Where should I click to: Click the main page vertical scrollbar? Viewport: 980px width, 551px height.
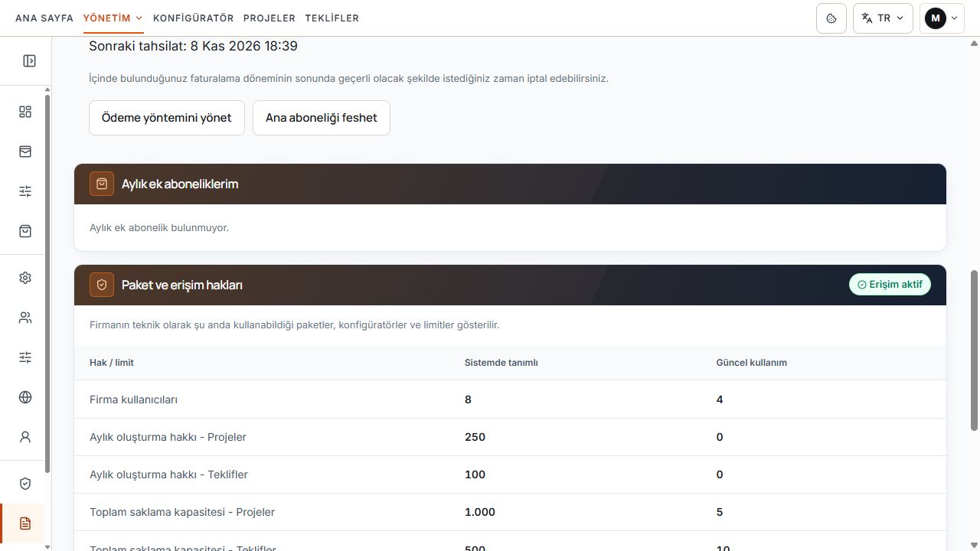[975, 350]
